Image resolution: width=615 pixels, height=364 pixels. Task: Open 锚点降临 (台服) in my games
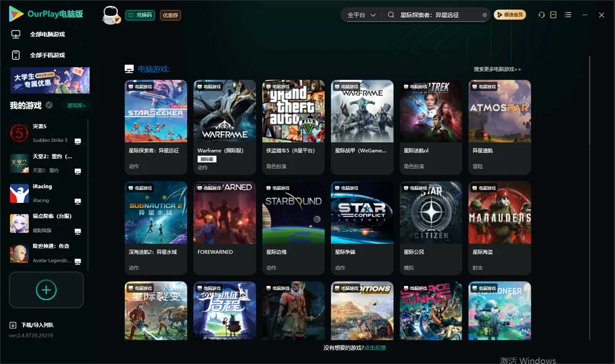tap(46, 223)
